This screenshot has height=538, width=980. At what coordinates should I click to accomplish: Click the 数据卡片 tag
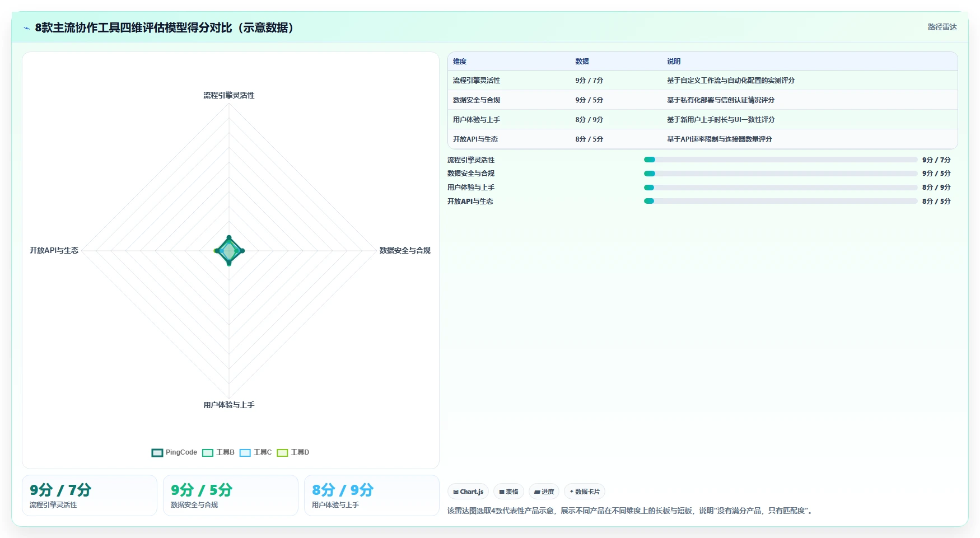click(585, 492)
